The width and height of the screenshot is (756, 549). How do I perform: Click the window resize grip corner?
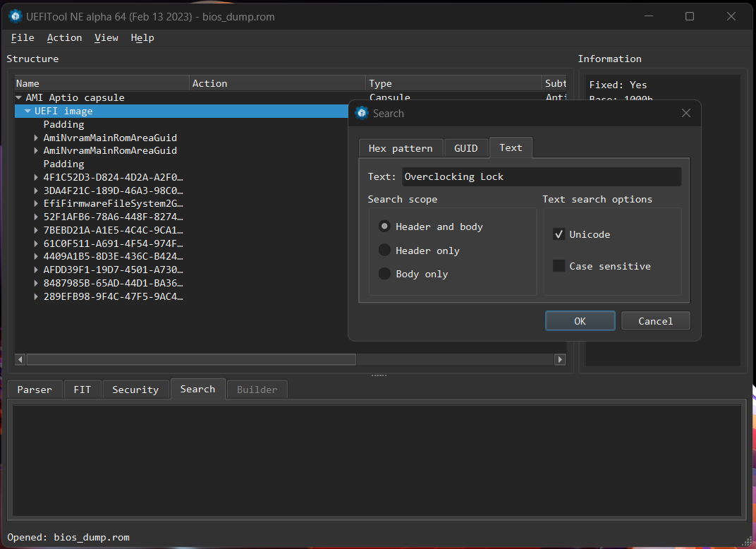pyautogui.click(x=747, y=542)
